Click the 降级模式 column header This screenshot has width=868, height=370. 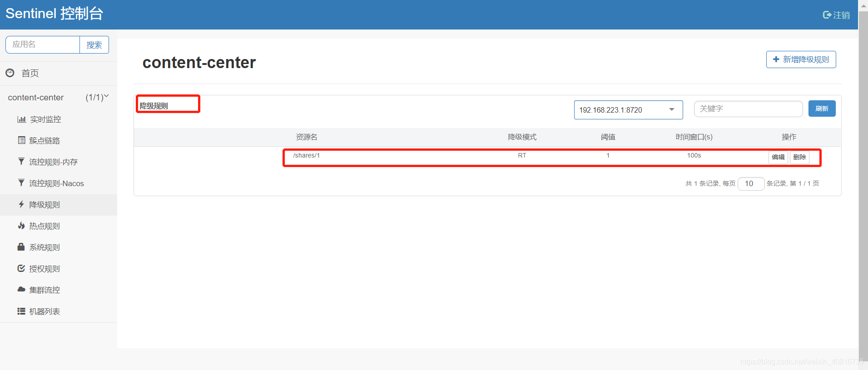[522, 137]
